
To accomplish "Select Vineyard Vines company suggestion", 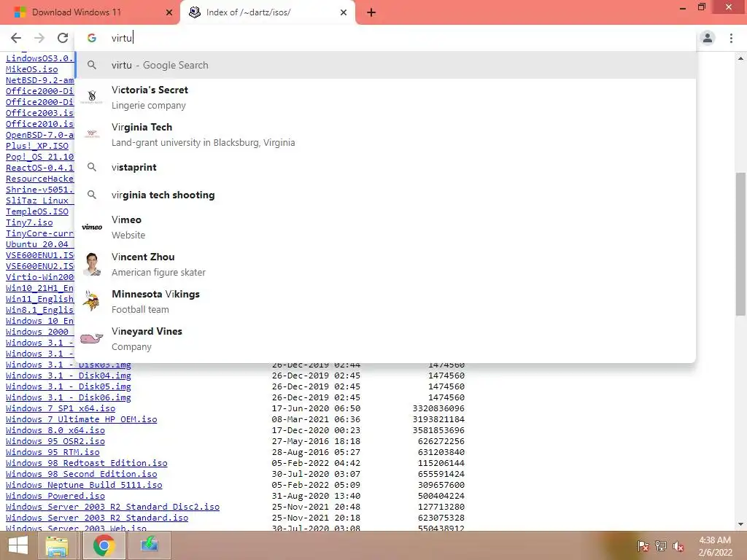I will (385, 338).
